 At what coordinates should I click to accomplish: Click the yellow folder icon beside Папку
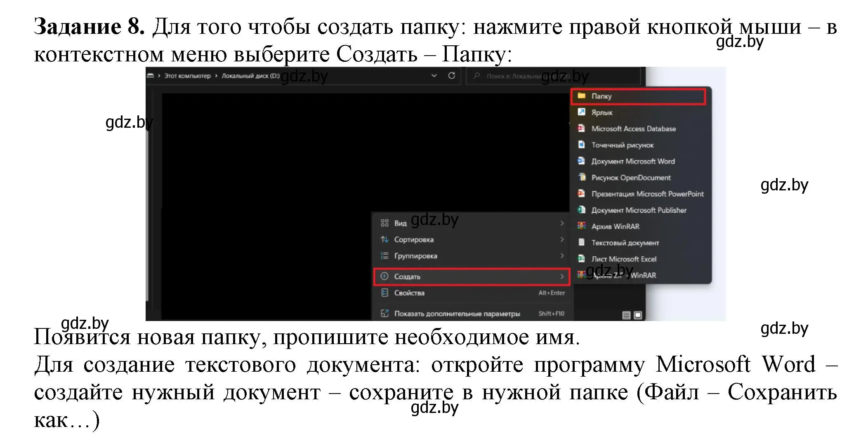pos(582,96)
